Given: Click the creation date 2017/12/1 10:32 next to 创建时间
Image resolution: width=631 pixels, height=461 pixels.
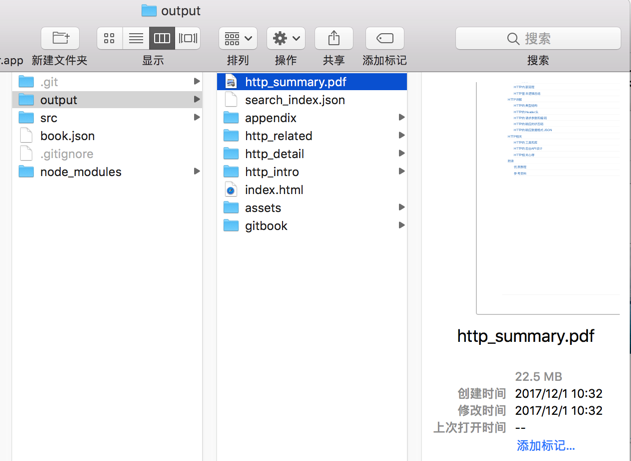Looking at the screenshot, I should (x=559, y=393).
